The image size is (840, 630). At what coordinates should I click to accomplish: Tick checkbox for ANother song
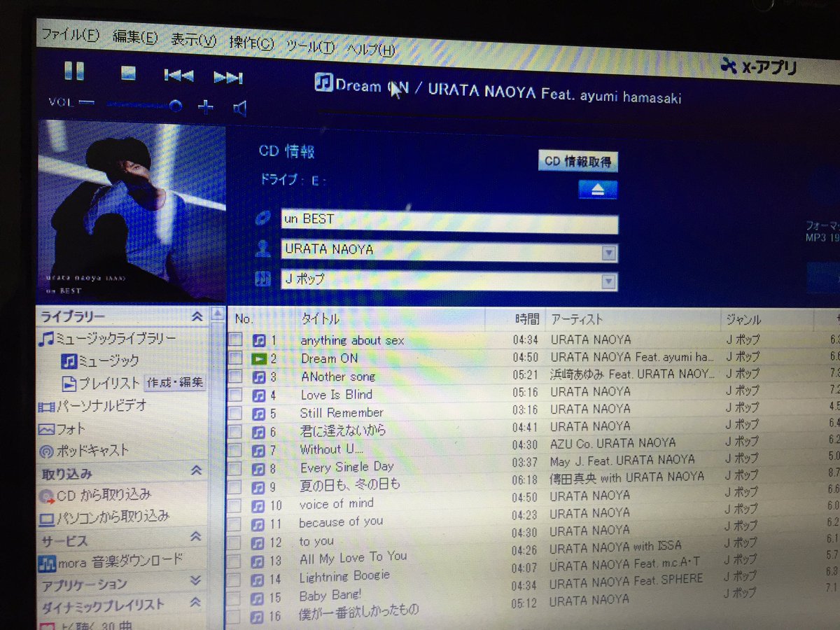tap(236, 377)
